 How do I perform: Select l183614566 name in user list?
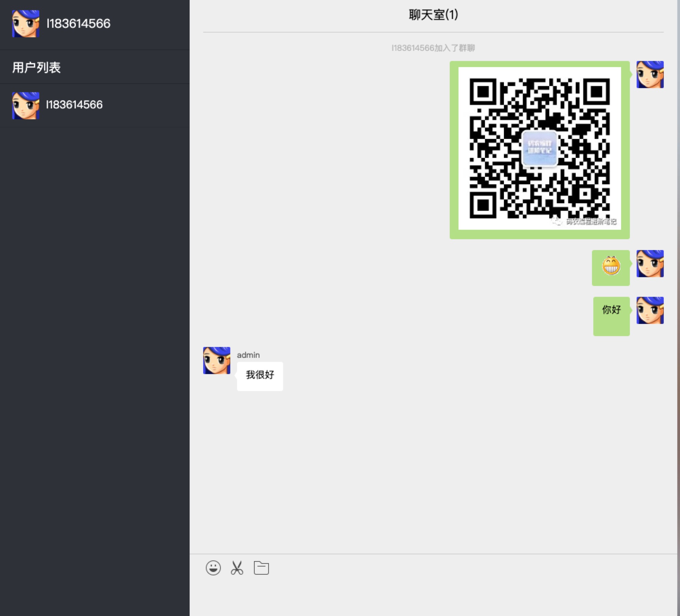coord(74,105)
